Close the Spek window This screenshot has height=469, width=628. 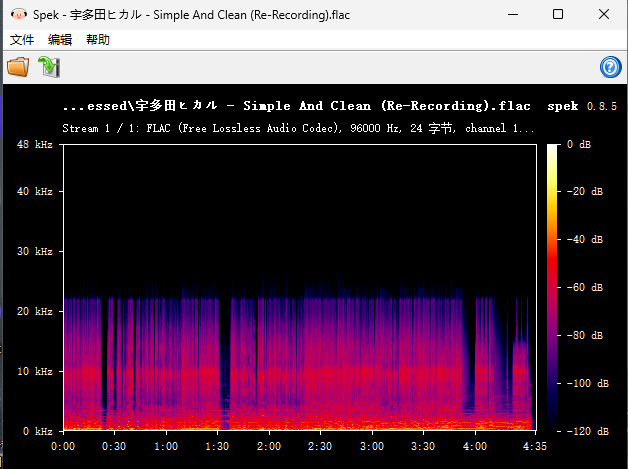tap(604, 14)
